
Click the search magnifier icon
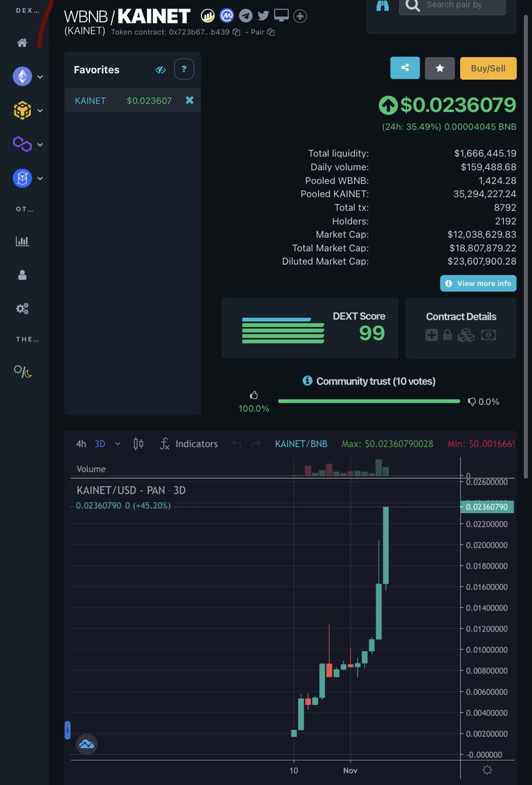tap(412, 5)
